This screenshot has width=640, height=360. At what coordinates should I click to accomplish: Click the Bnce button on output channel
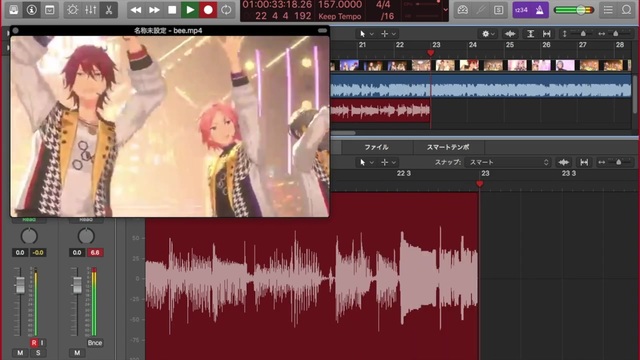pos(95,343)
